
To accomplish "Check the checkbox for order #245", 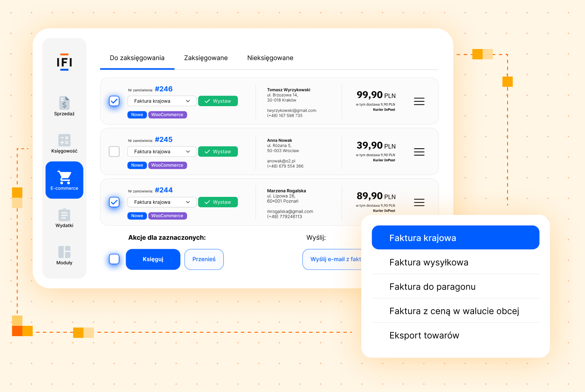I will [x=114, y=151].
